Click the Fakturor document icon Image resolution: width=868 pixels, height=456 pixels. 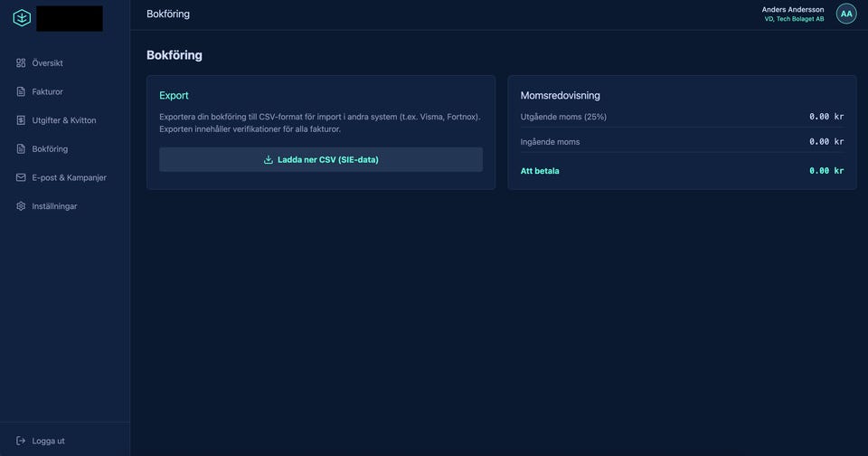point(21,91)
